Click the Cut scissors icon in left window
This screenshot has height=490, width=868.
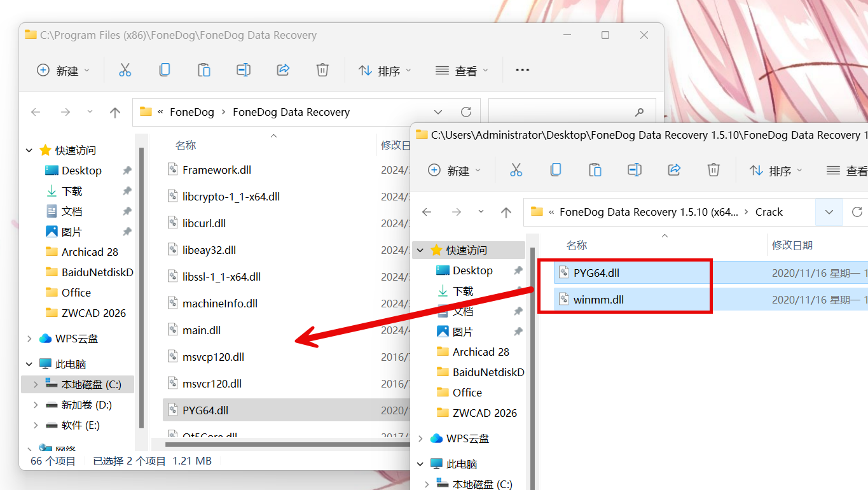[125, 70]
